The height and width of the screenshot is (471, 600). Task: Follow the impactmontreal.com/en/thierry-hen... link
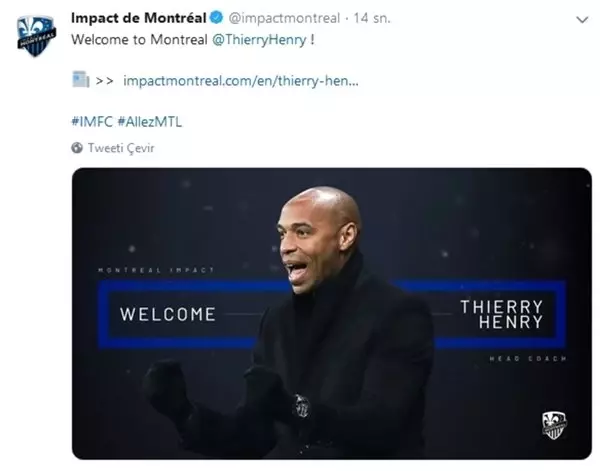241,81
